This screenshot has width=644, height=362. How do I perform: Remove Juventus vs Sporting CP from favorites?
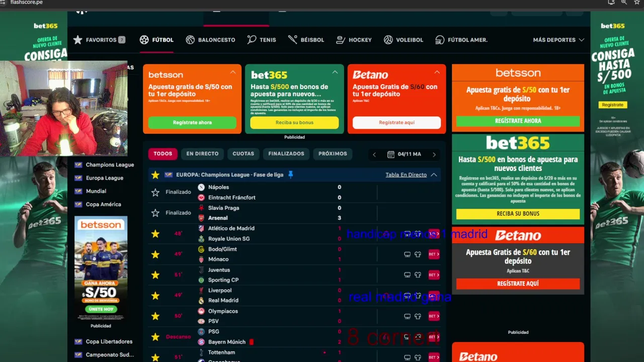[x=155, y=275]
